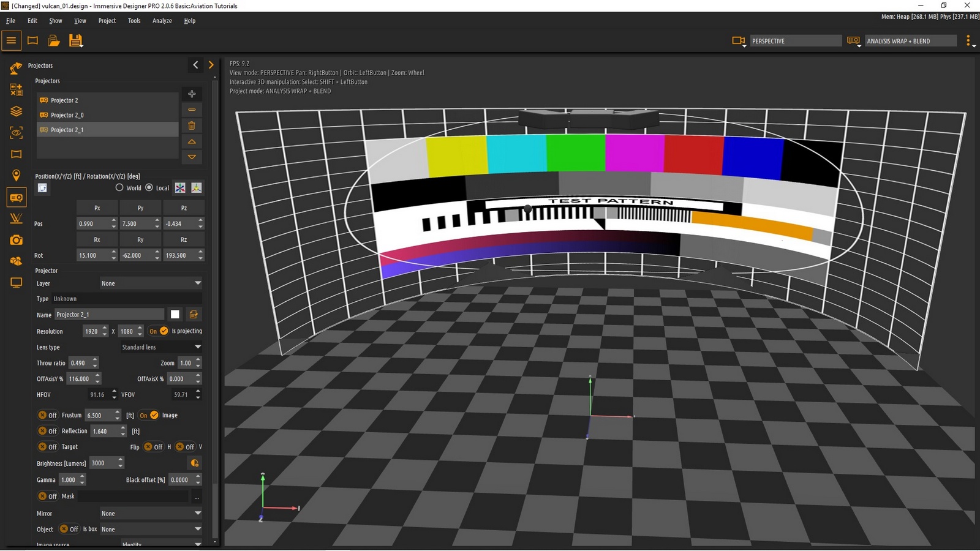Toggle the Is projecting switch

pos(158,331)
